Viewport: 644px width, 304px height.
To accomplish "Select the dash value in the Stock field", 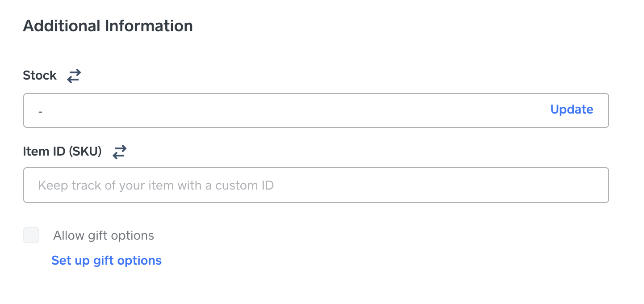I will click(x=40, y=110).
